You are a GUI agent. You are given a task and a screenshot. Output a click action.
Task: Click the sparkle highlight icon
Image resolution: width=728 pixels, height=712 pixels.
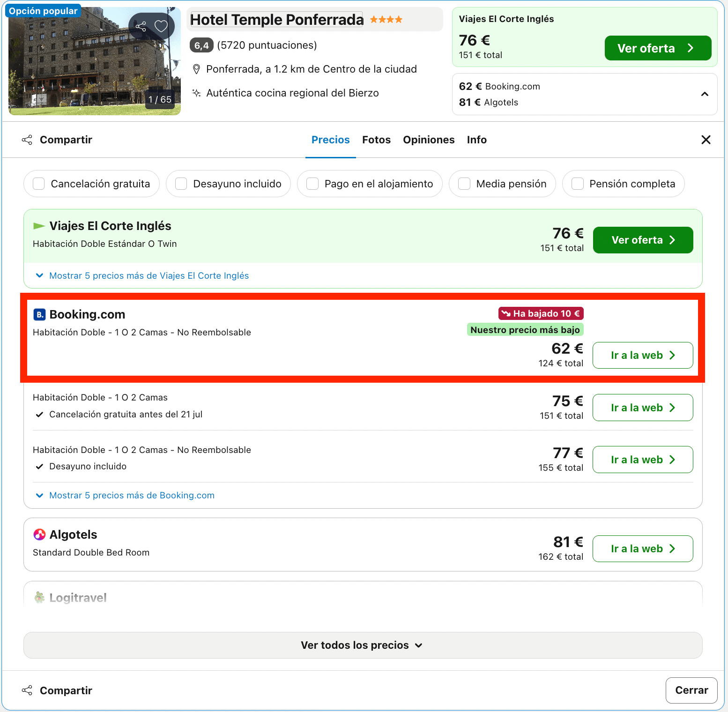pos(197,93)
